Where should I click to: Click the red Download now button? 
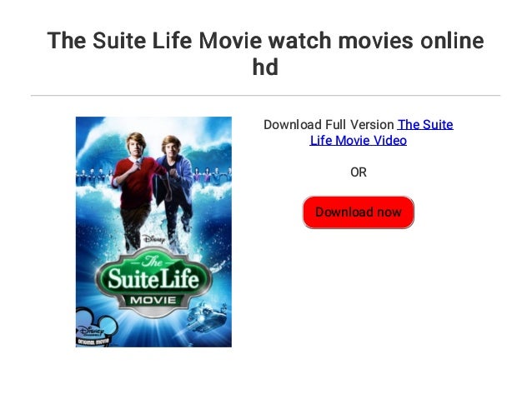[x=359, y=212]
